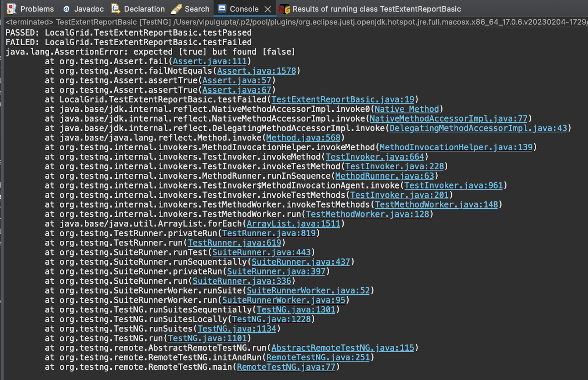Follow the Method.java:568 link
The width and height of the screenshot is (588, 380).
pyautogui.click(x=303, y=137)
